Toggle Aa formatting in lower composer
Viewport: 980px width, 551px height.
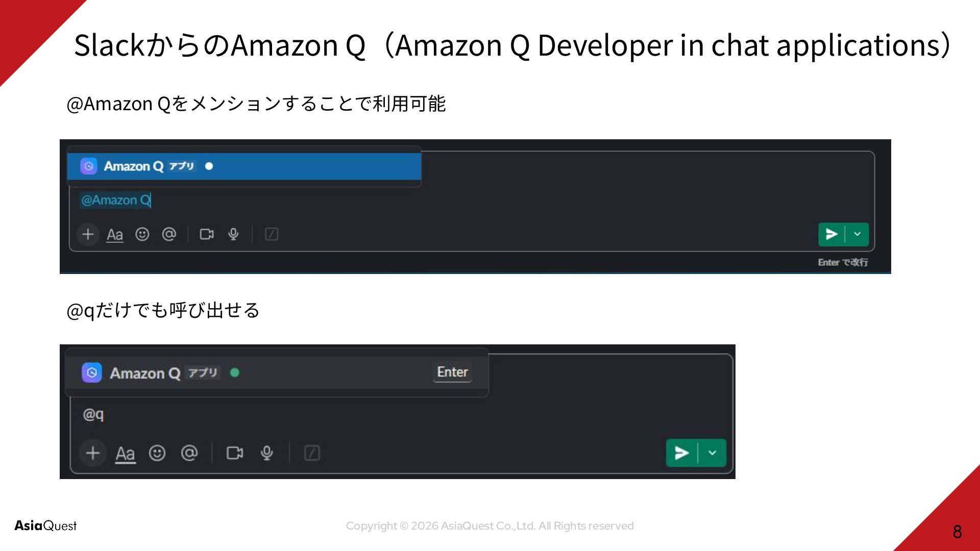click(125, 454)
